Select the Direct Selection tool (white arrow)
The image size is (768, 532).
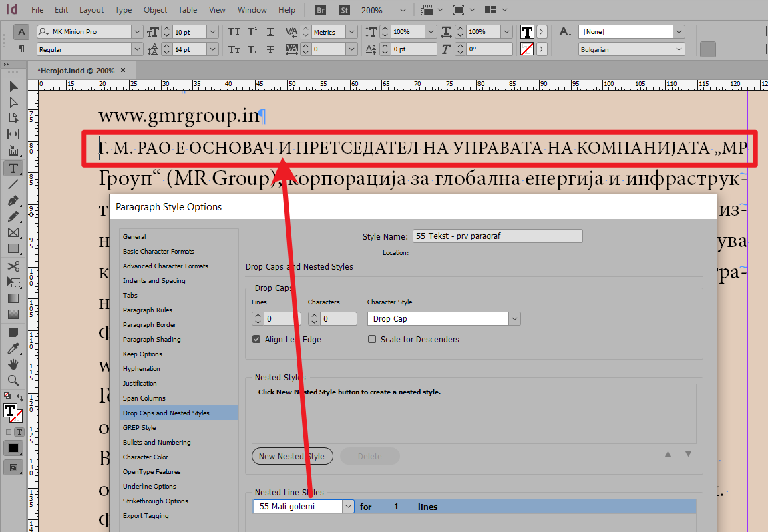13,102
